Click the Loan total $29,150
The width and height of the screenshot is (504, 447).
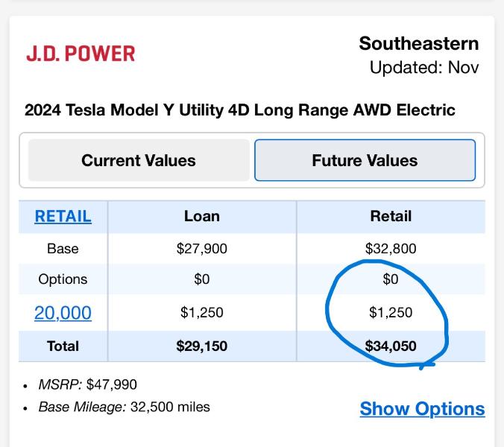[202, 346]
